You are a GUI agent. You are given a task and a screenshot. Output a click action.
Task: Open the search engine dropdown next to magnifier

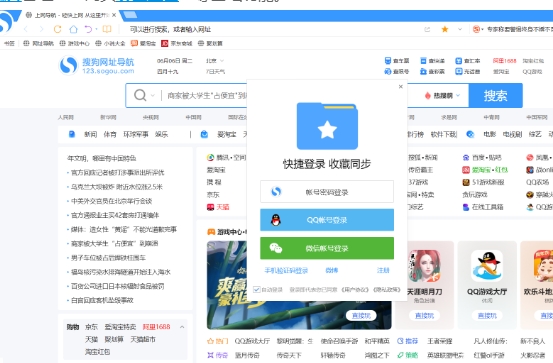tap(153, 95)
